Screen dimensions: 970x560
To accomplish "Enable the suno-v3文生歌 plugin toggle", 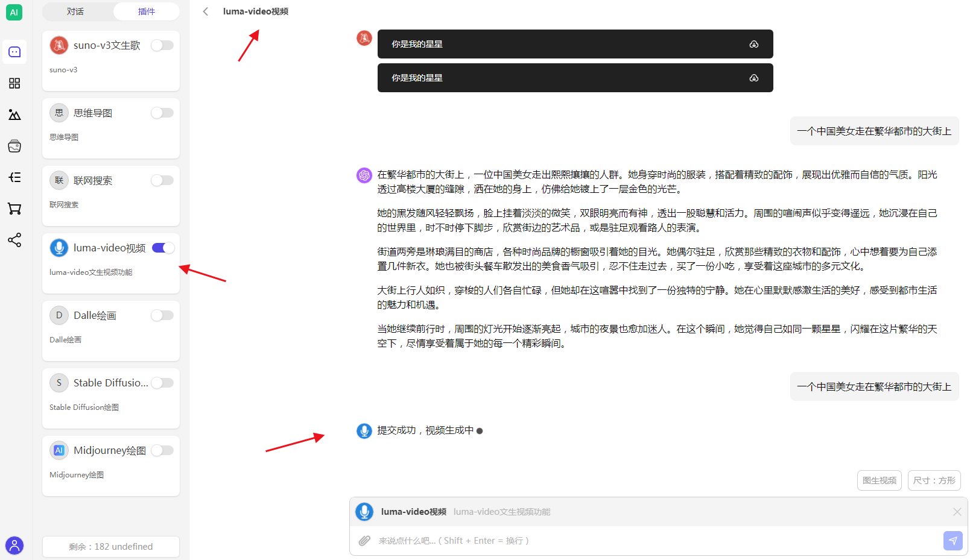I will [x=162, y=45].
